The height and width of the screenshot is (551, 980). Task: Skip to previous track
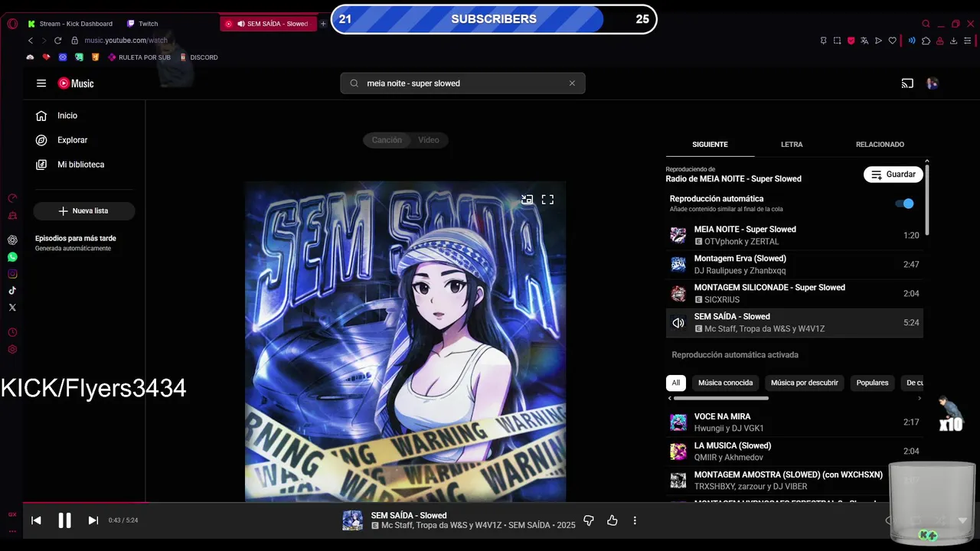36,520
